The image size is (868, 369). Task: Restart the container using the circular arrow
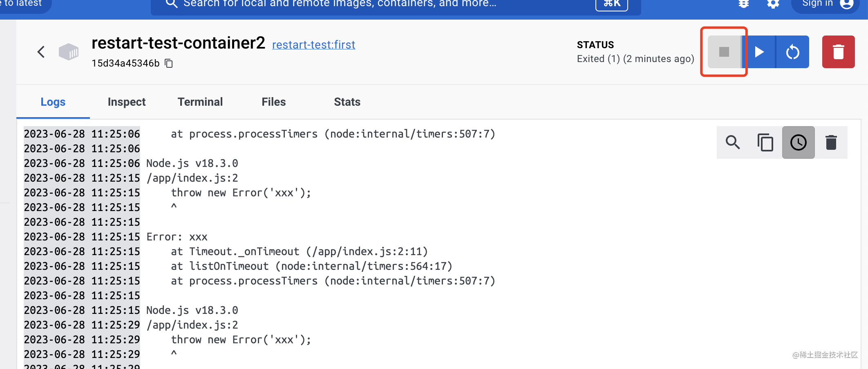pyautogui.click(x=792, y=52)
